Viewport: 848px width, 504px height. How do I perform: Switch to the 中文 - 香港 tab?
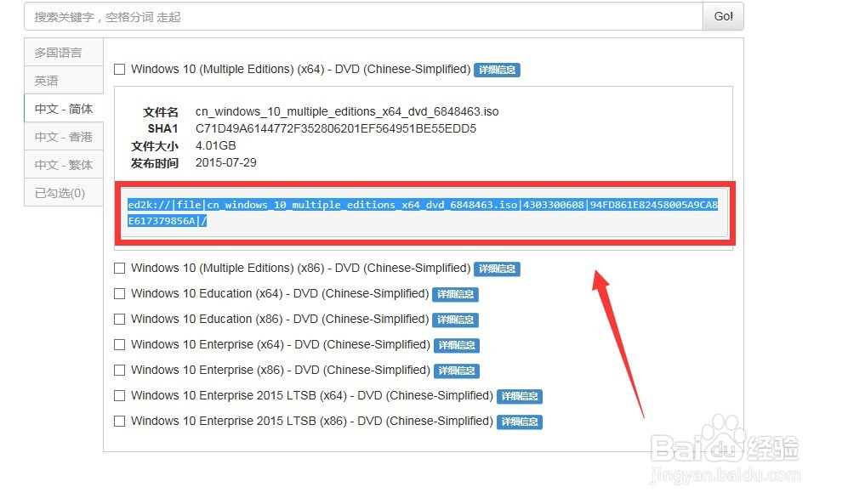point(64,137)
